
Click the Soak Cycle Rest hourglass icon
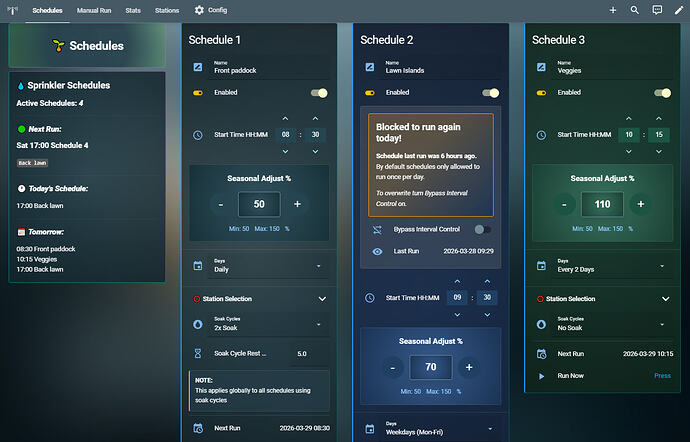tap(198, 353)
